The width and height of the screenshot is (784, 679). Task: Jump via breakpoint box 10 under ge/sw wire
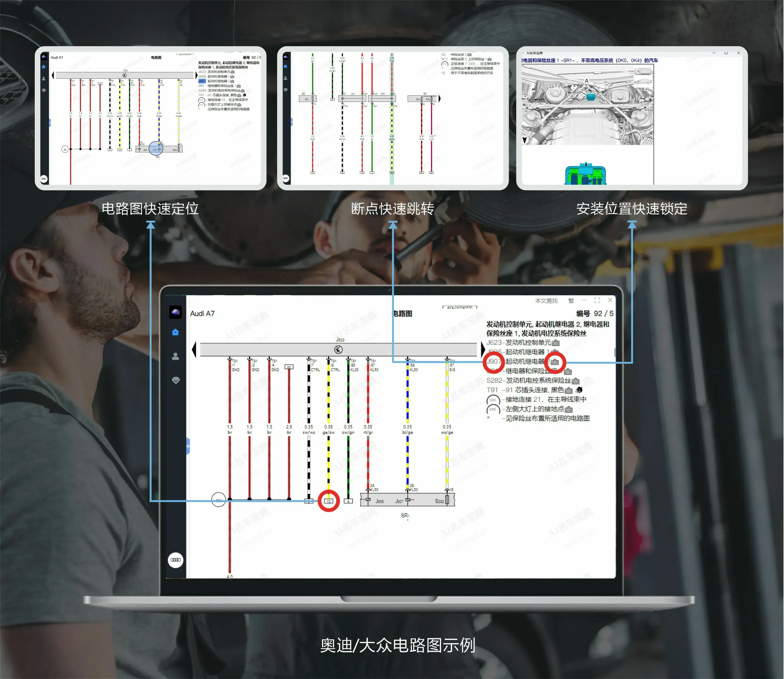[328, 501]
